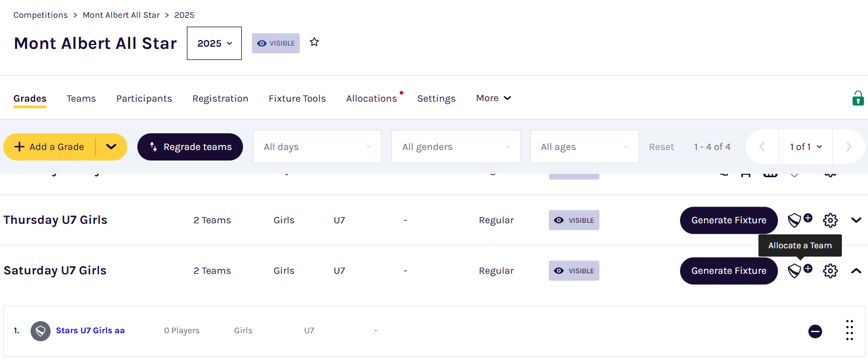Open the Stars U7 Girls aa team link
The height and width of the screenshot is (361, 868).
pos(90,330)
